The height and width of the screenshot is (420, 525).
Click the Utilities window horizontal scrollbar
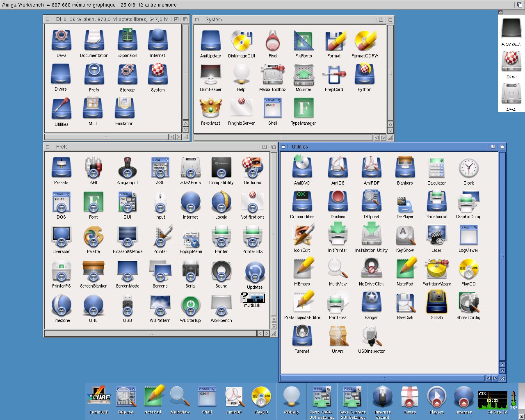(382, 378)
